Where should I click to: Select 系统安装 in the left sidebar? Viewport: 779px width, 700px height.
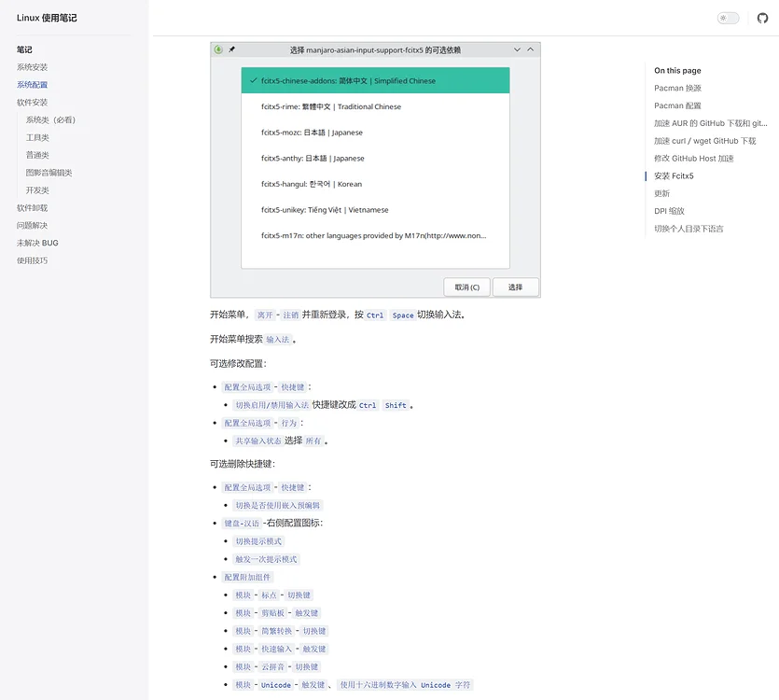[x=35, y=66]
